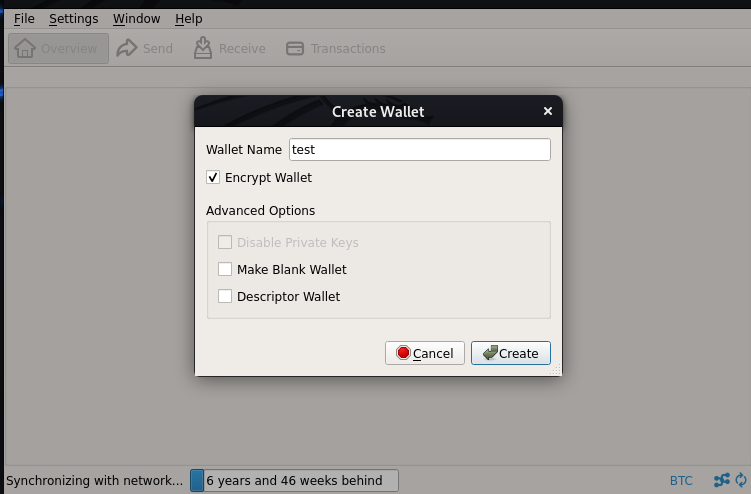Click the sync spinner icon in status bar

point(741,481)
